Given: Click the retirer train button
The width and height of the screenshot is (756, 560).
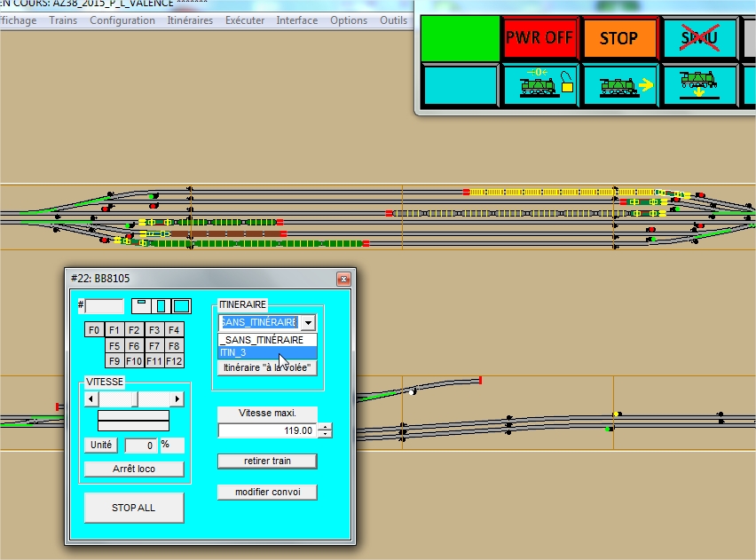Looking at the screenshot, I should coord(268,461).
